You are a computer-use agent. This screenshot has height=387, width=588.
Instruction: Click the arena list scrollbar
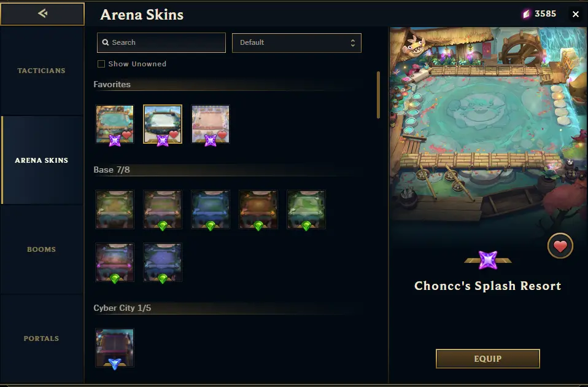(378, 95)
